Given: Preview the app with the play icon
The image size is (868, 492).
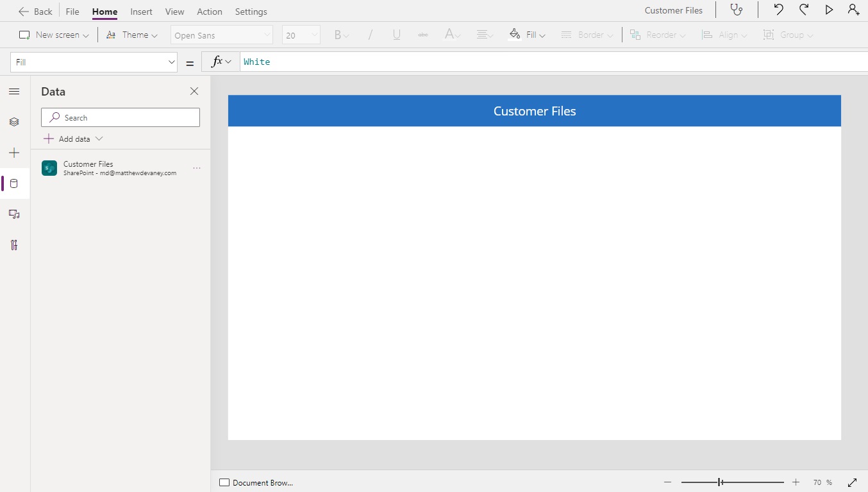Looking at the screenshot, I should [x=829, y=10].
